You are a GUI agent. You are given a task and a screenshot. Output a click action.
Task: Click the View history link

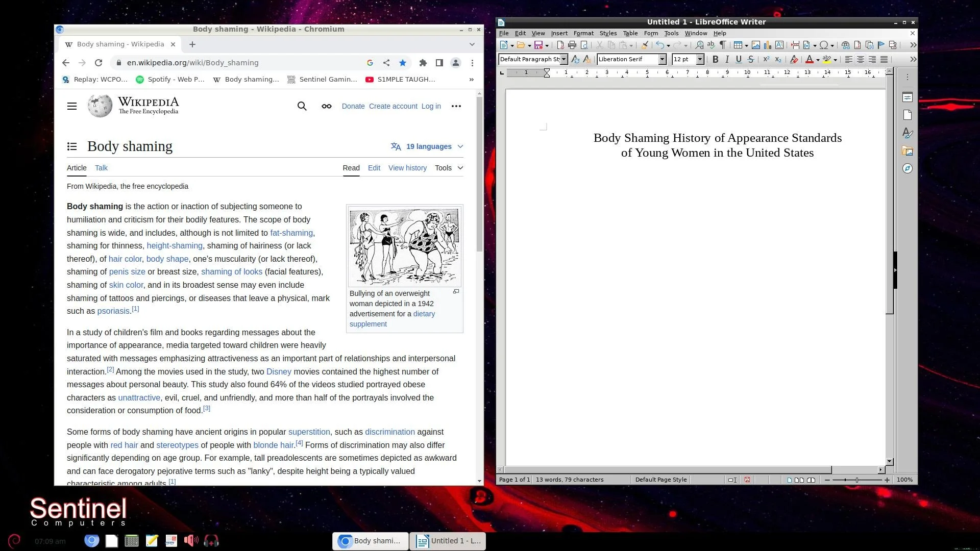pos(407,168)
